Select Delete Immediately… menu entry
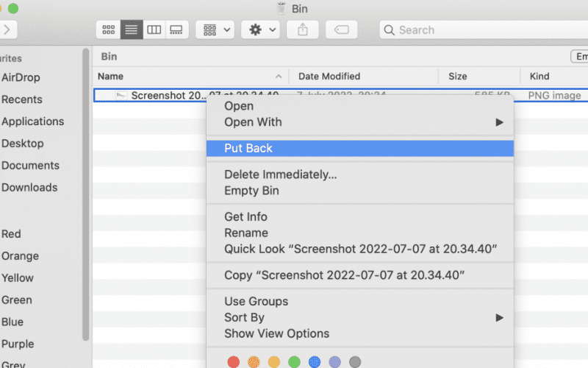Viewport: 588px width, 368px height. [x=280, y=175]
